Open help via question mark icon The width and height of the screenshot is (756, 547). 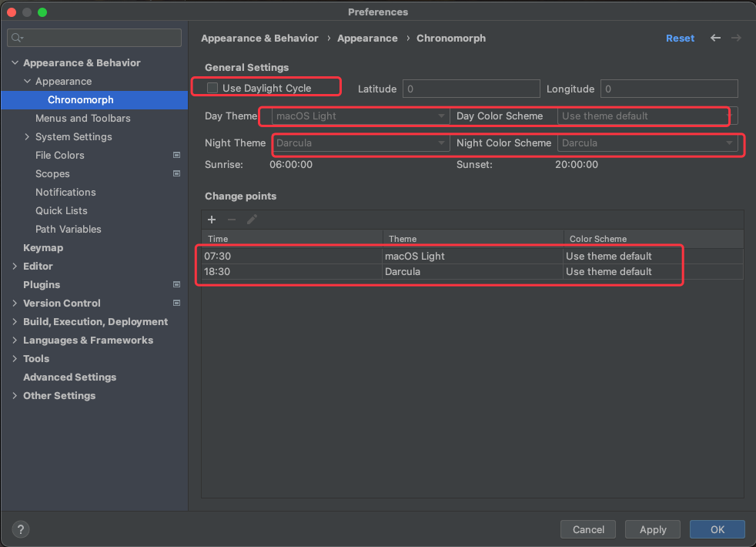coord(21,529)
